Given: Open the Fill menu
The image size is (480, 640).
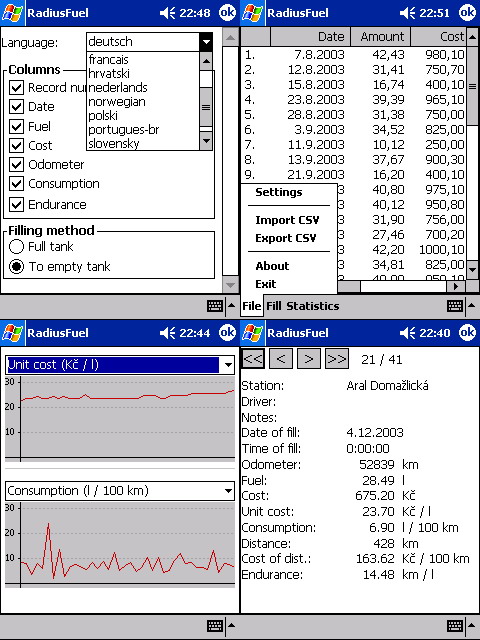Looking at the screenshot, I should (274, 306).
